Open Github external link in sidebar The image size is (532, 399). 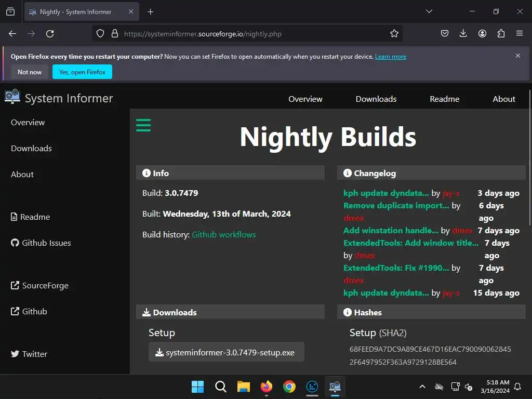[x=29, y=312]
